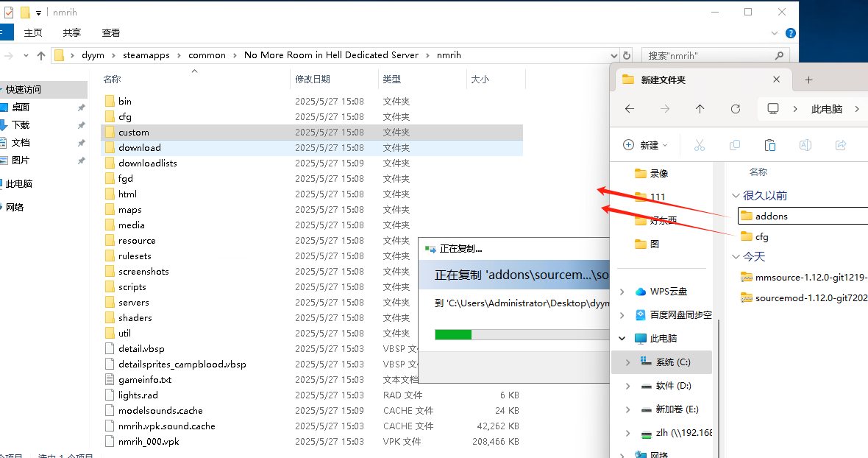Expand the 系统 (C:) drive node
The height and width of the screenshot is (458, 868).
pyautogui.click(x=627, y=362)
